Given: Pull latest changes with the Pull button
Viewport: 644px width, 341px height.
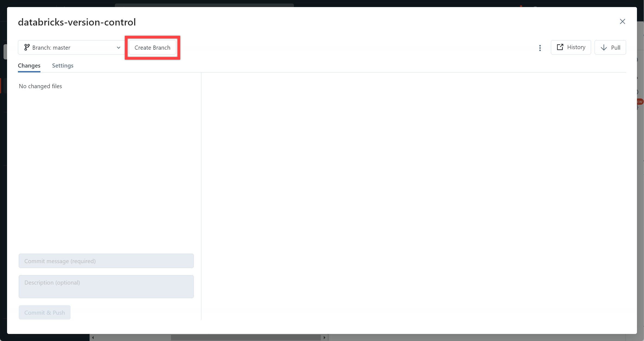Looking at the screenshot, I should point(610,47).
